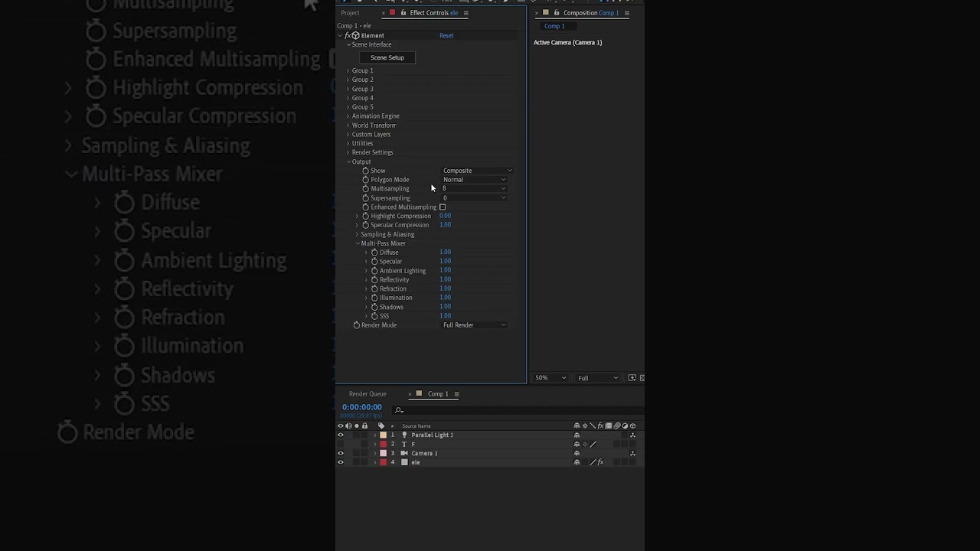
Task: Expand the Parallel Light 1 layer
Action: (x=375, y=435)
